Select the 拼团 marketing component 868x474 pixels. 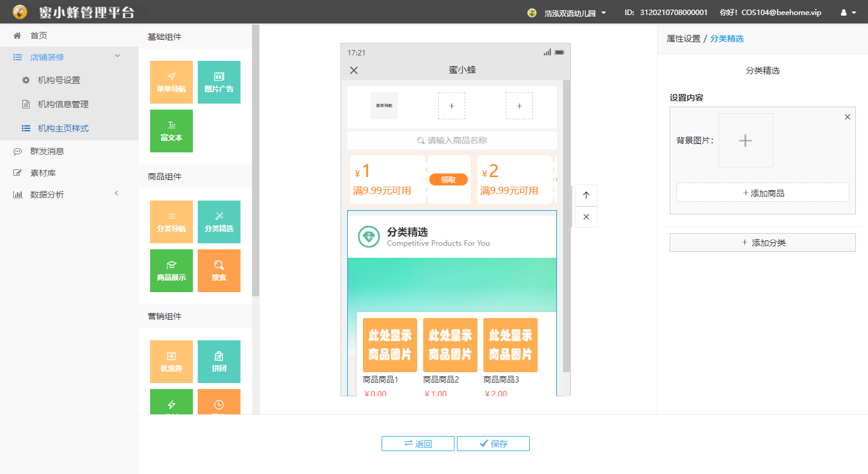pos(219,361)
